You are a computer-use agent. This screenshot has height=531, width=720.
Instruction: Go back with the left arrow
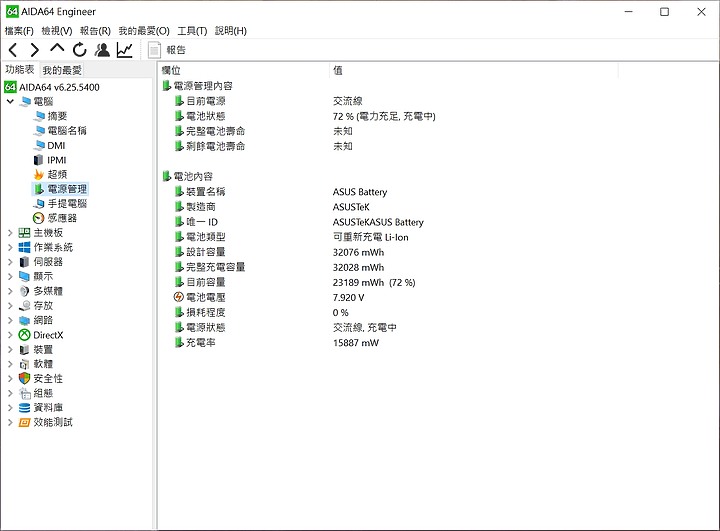pyautogui.click(x=13, y=50)
